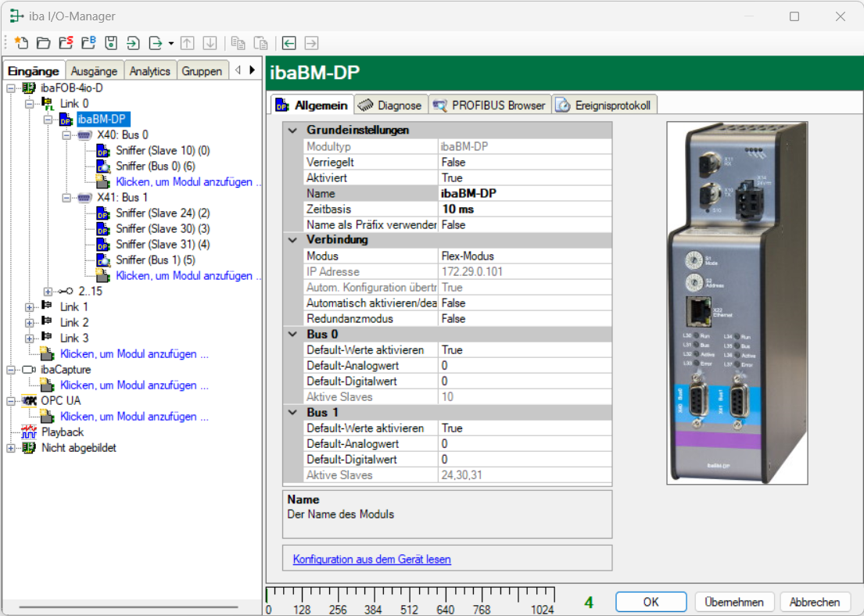
Task: Click the left arrow navigation toolbar icon
Action: pos(289,43)
